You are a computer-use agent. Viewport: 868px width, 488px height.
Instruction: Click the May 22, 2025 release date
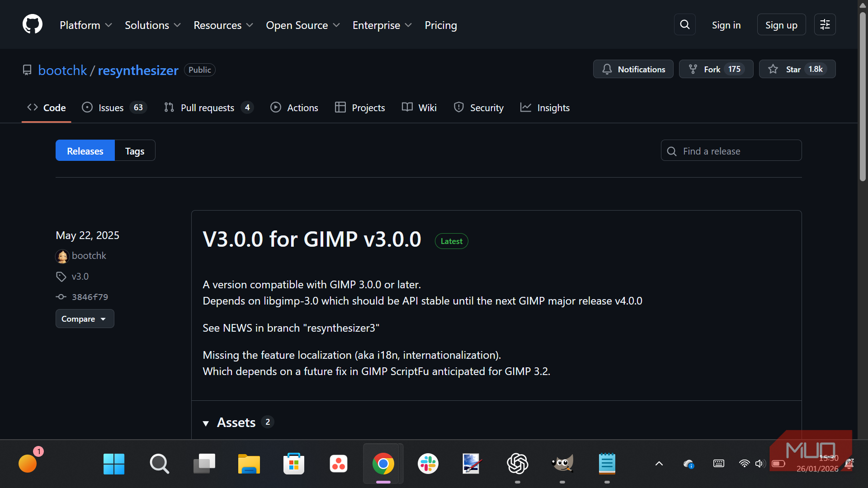coord(87,235)
